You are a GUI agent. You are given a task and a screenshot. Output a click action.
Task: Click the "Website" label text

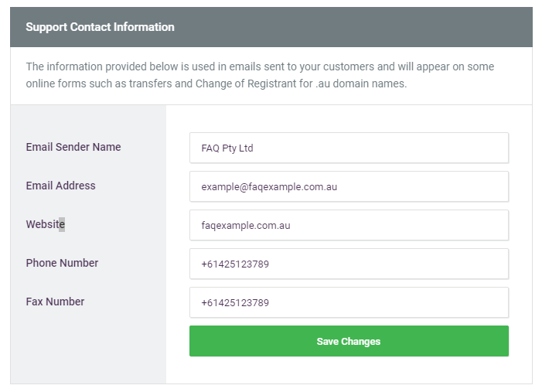pyautogui.click(x=44, y=224)
